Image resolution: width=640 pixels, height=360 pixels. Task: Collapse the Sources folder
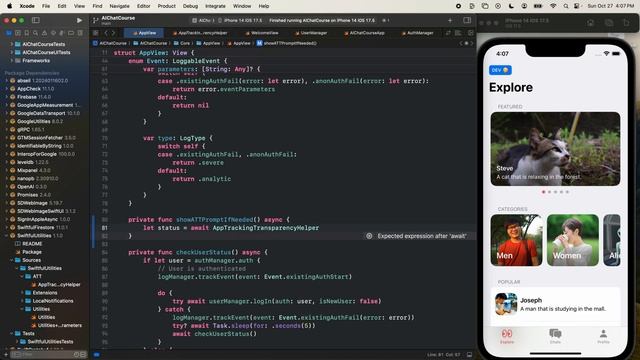[x=11, y=260]
